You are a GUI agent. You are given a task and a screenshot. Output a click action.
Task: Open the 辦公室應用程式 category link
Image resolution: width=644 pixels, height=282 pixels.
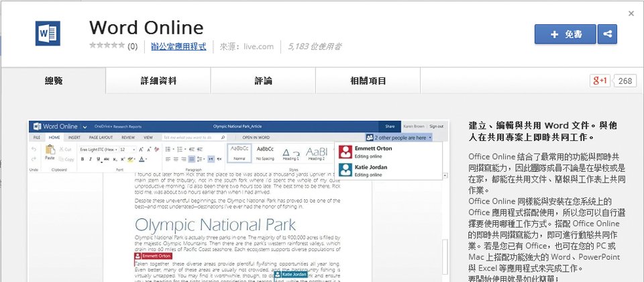(x=178, y=46)
